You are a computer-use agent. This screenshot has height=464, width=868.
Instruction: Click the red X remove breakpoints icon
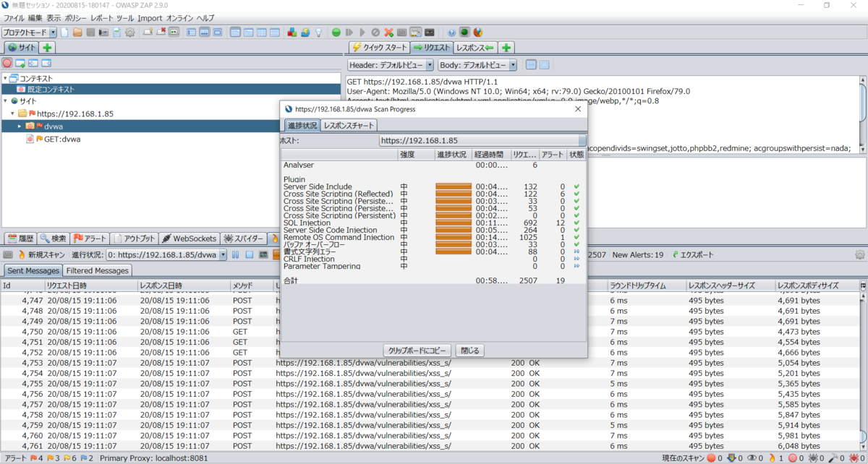point(388,33)
